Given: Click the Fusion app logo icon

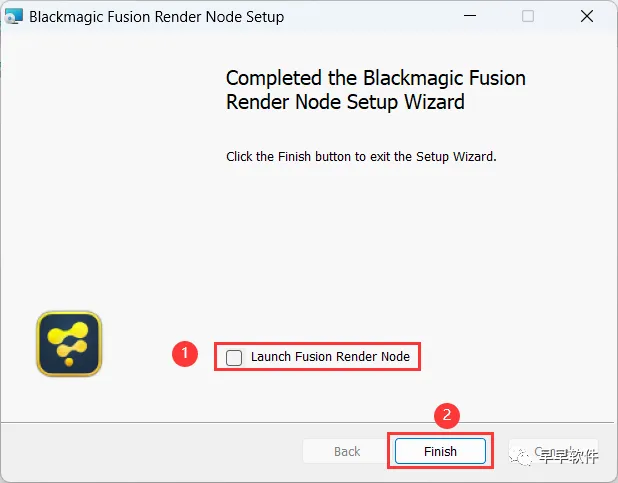Looking at the screenshot, I should [x=69, y=344].
